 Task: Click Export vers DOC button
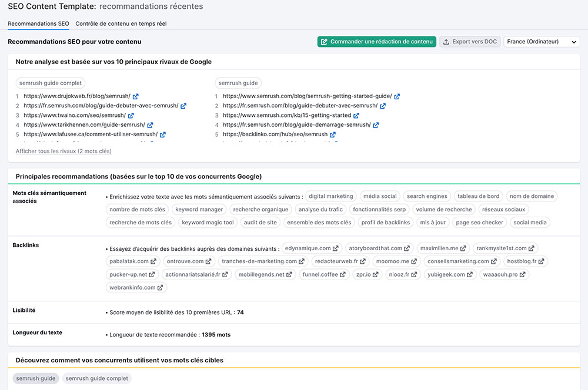point(470,42)
